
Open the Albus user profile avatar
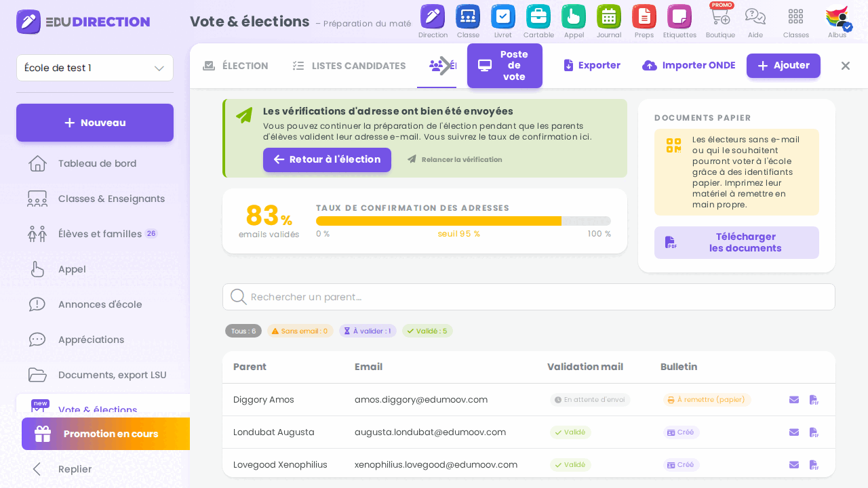[x=837, y=21]
